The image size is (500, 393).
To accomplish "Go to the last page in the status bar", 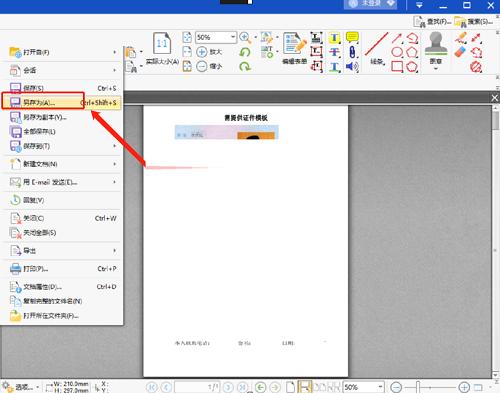I will pyautogui.click(x=242, y=387).
